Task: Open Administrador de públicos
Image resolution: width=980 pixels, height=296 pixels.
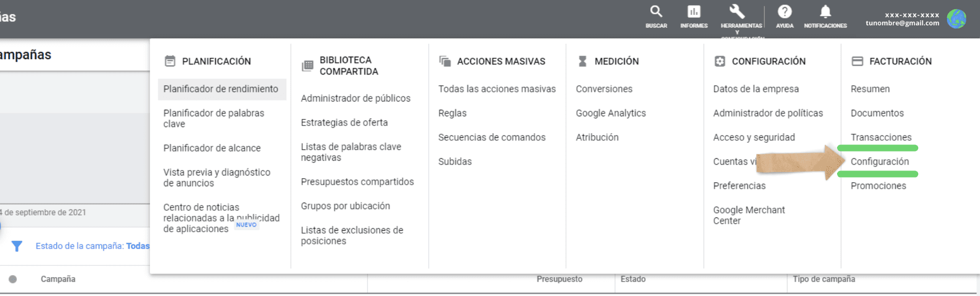Action: tap(355, 98)
